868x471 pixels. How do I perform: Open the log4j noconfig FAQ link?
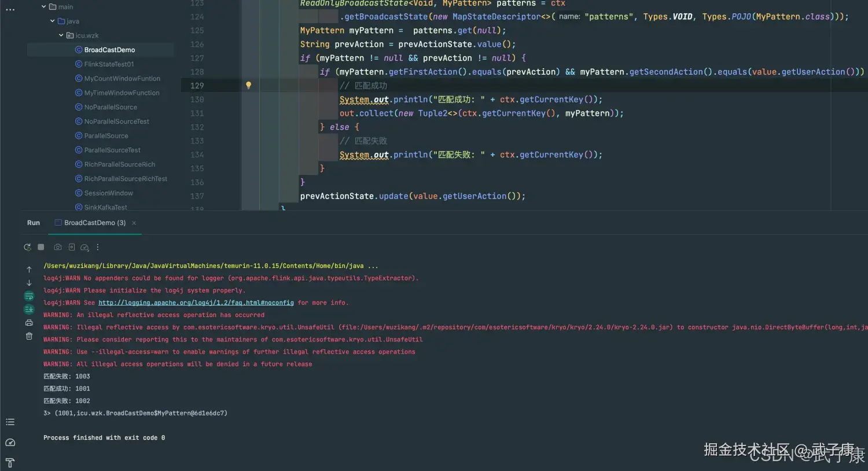click(x=196, y=303)
